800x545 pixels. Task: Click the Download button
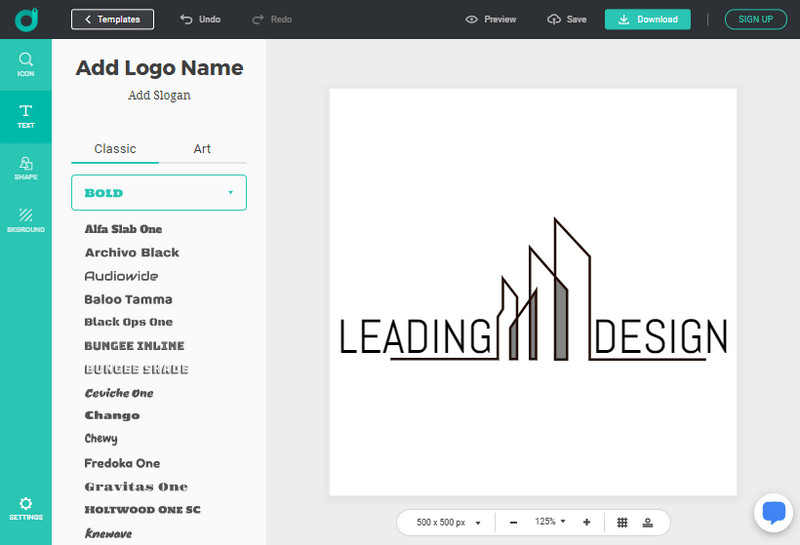coord(647,19)
